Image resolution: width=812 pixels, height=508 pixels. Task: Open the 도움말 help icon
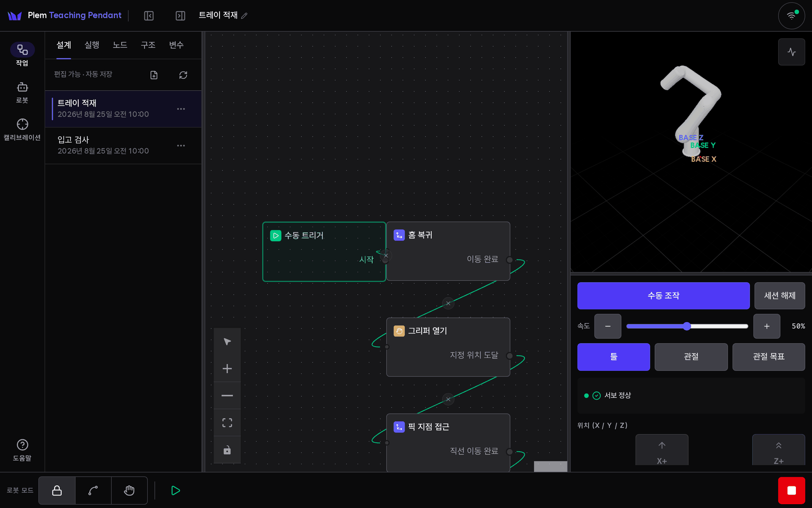[22, 450]
